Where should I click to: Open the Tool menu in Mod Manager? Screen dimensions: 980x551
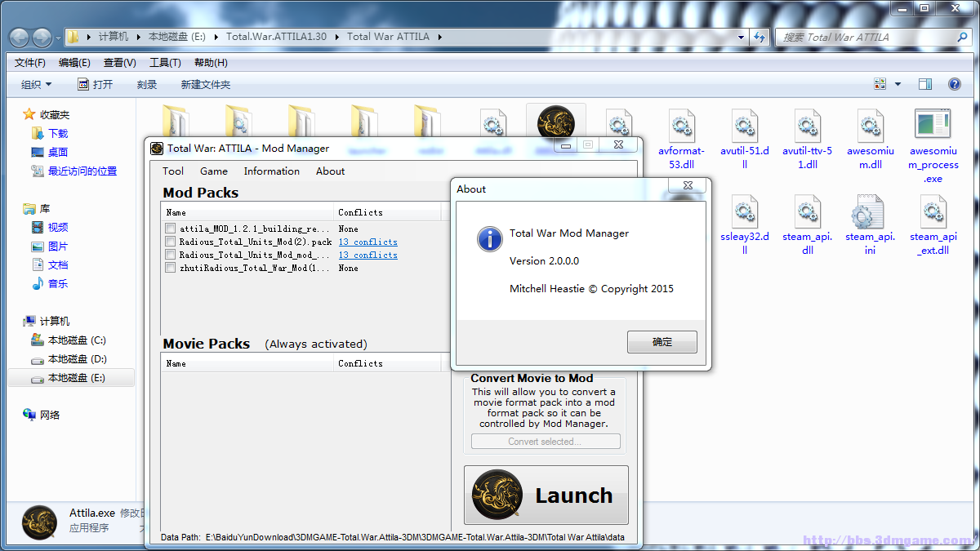pyautogui.click(x=173, y=171)
